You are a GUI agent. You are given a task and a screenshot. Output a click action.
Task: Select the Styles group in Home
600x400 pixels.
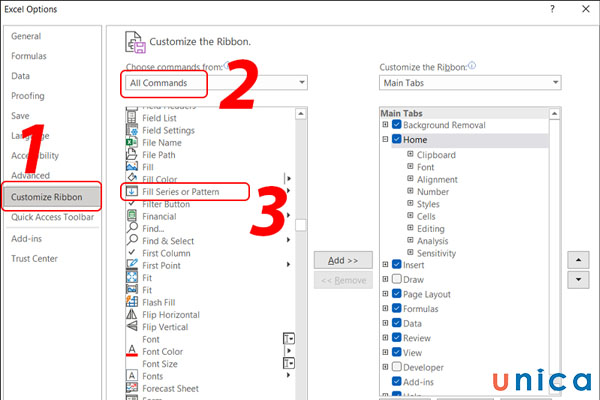point(428,204)
